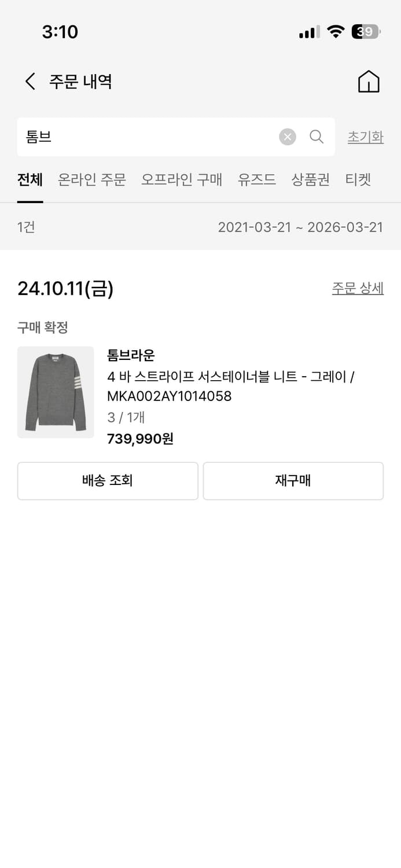Screen dimensions: 401x868
Task: Clear the search field using the X icon
Action: (x=287, y=137)
